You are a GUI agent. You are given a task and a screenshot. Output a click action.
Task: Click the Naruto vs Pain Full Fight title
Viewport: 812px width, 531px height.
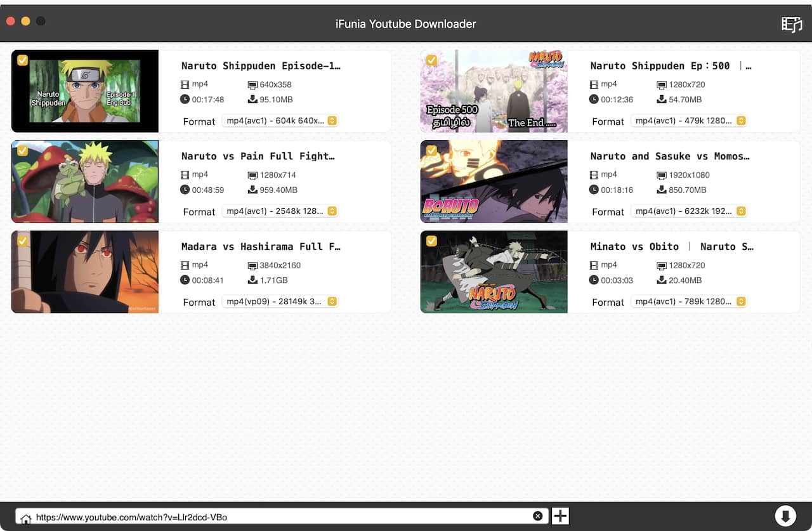tap(258, 156)
